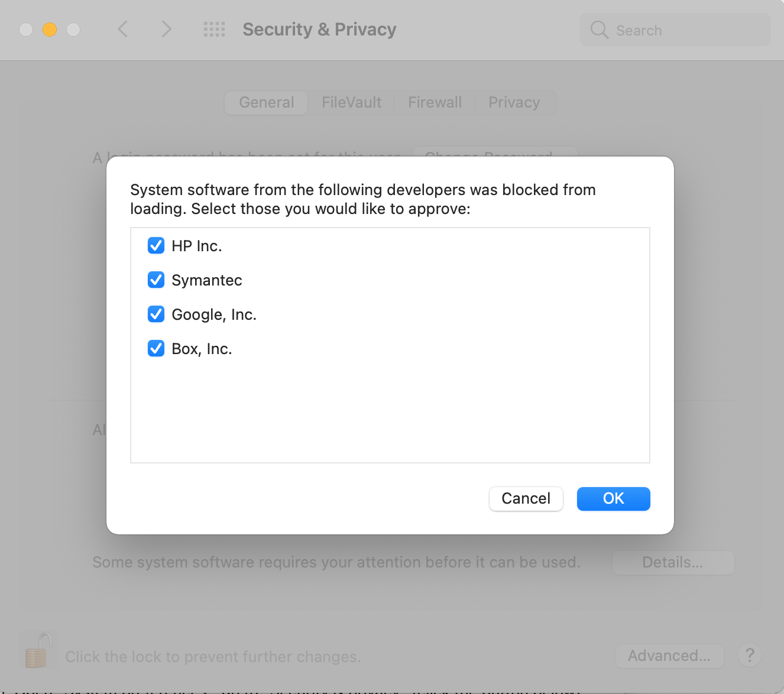The height and width of the screenshot is (694, 784).
Task: Select the Privacy tab
Action: click(514, 102)
